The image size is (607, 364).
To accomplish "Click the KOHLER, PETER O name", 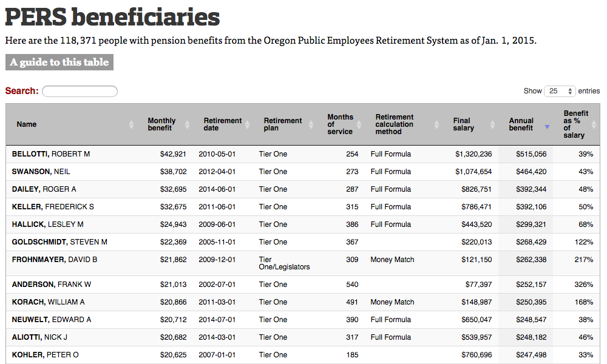I will [46, 355].
